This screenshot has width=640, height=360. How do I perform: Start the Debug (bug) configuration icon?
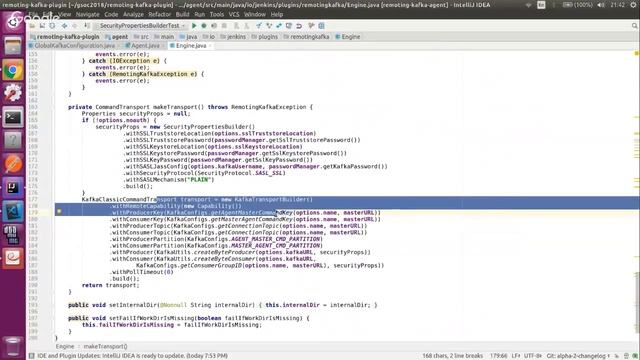click(x=204, y=26)
